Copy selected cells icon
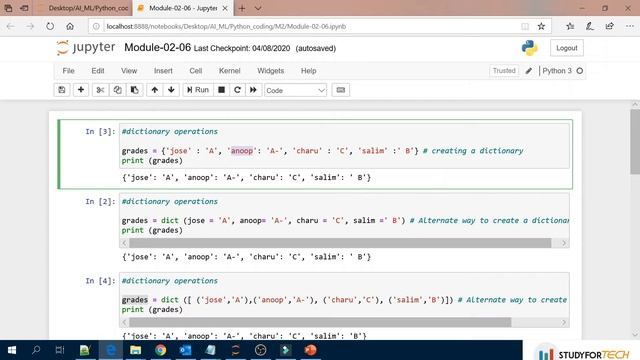The width and height of the screenshot is (640, 360). coord(118,90)
